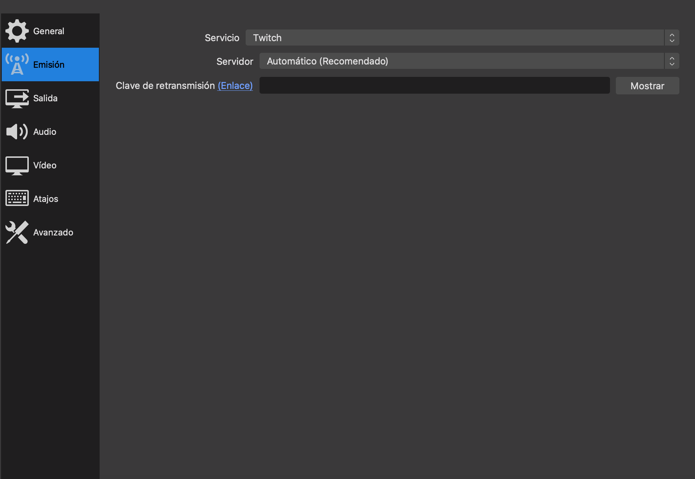The height and width of the screenshot is (479, 695).
Task: Switch to the Salida tab label
Action: pos(45,98)
